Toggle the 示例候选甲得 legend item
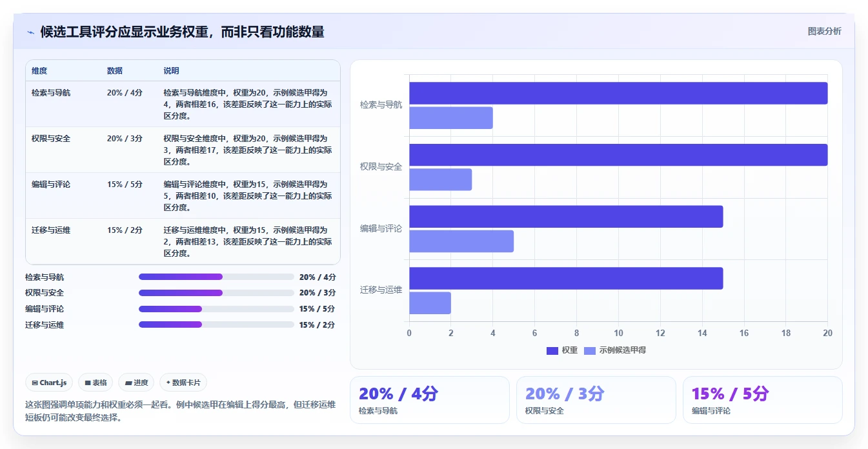The height and width of the screenshot is (449, 868). pyautogui.click(x=615, y=350)
